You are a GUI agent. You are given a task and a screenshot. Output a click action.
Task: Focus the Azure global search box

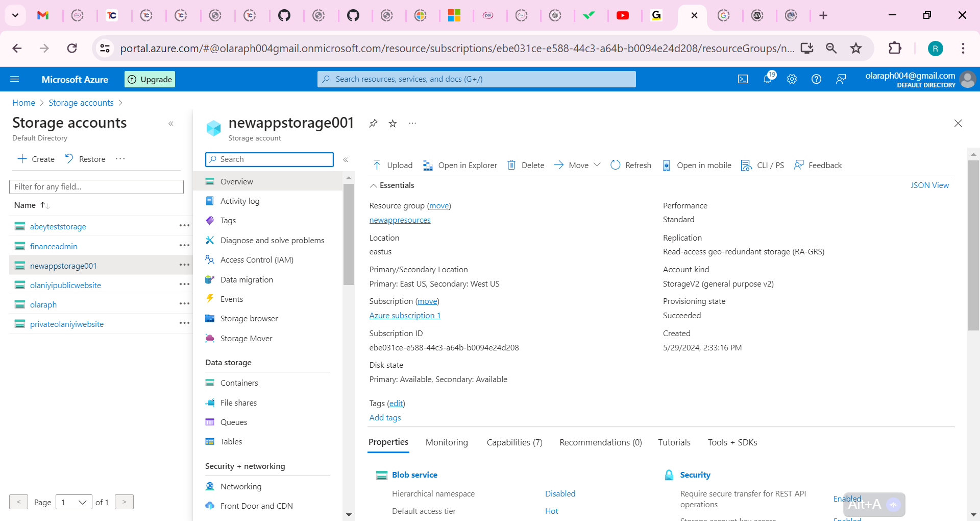(x=477, y=79)
